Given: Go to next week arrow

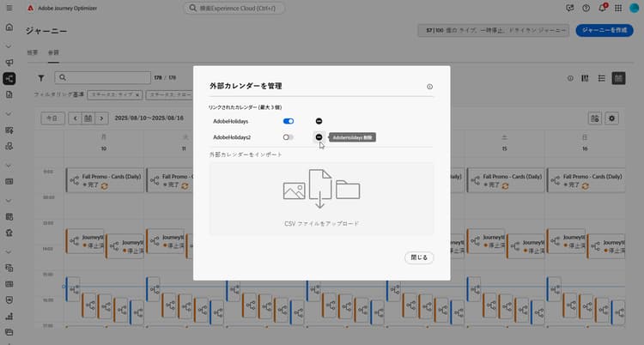Looking at the screenshot, I should 101,118.
